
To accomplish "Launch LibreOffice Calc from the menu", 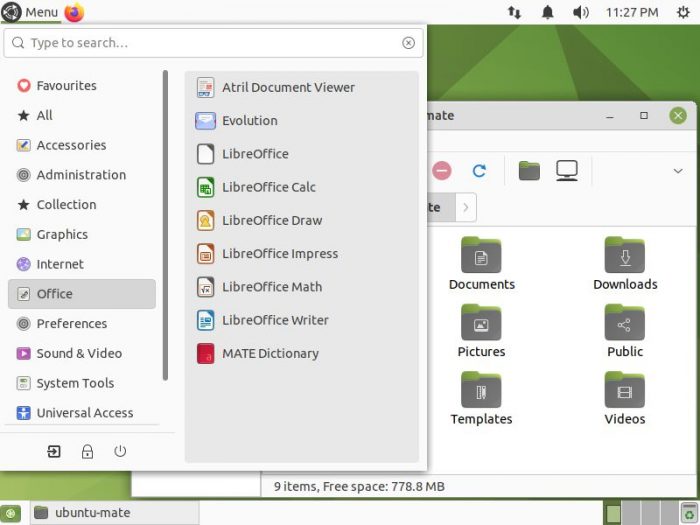I will click(x=268, y=187).
